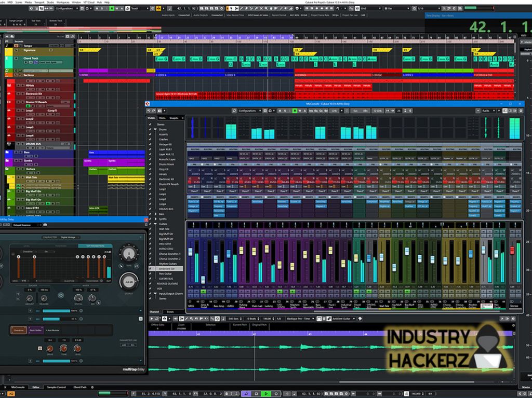Open the Grid snap type dropdown

370,8
